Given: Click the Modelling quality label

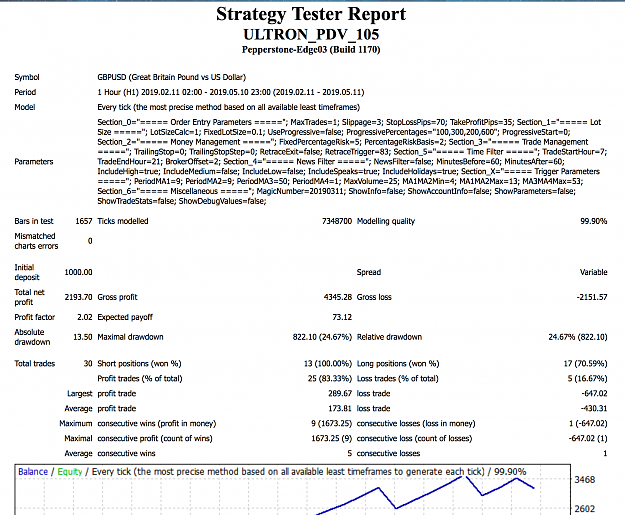Looking at the screenshot, I should (386, 221).
